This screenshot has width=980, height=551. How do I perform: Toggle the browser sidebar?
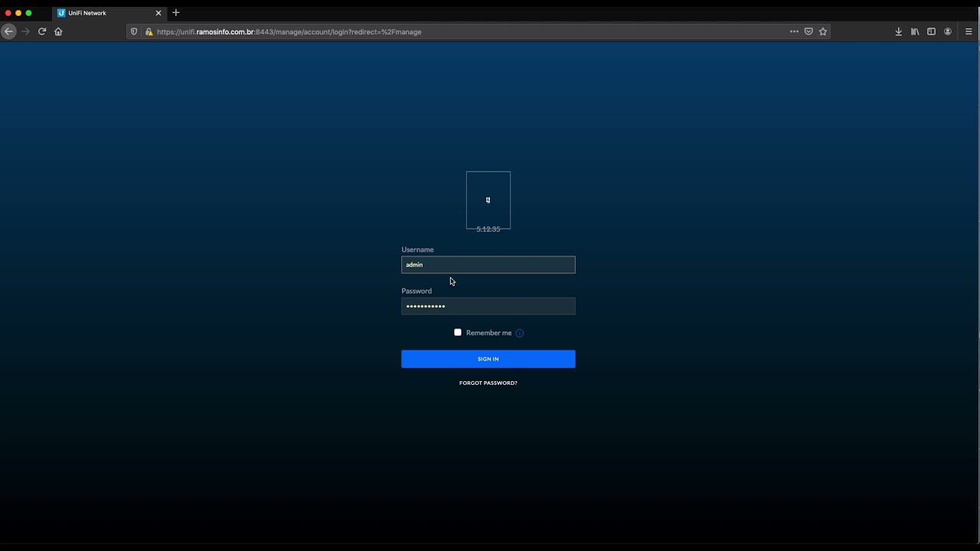coord(931,31)
